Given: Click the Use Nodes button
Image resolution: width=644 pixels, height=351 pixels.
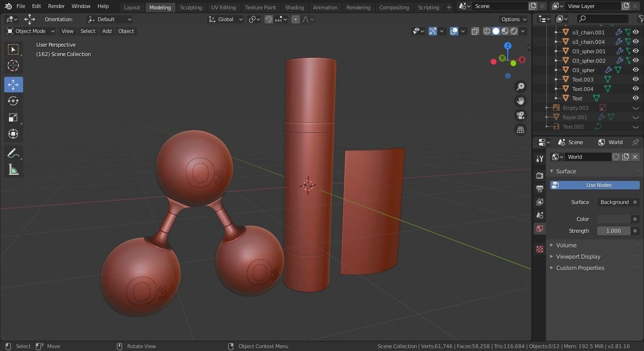Looking at the screenshot, I should (x=595, y=185).
